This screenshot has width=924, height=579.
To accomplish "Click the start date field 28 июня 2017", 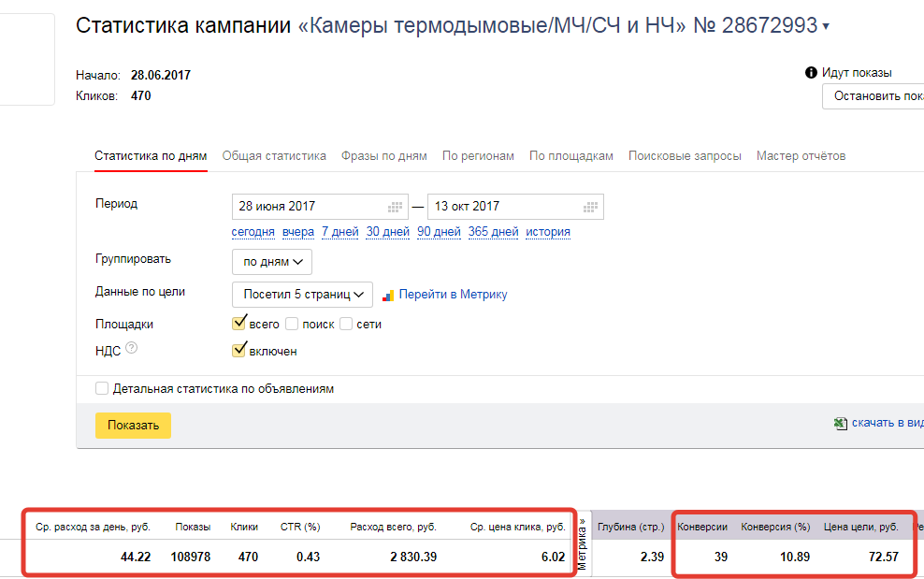I will coord(320,207).
